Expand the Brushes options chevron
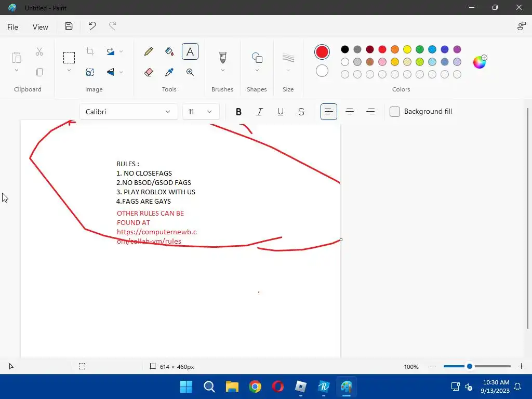Viewport: 532px width, 399px height. point(222,70)
